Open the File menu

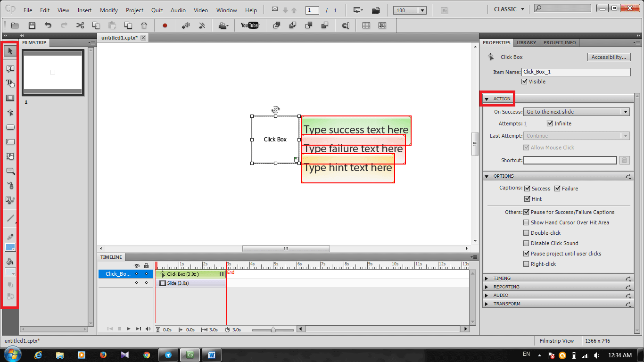(28, 10)
